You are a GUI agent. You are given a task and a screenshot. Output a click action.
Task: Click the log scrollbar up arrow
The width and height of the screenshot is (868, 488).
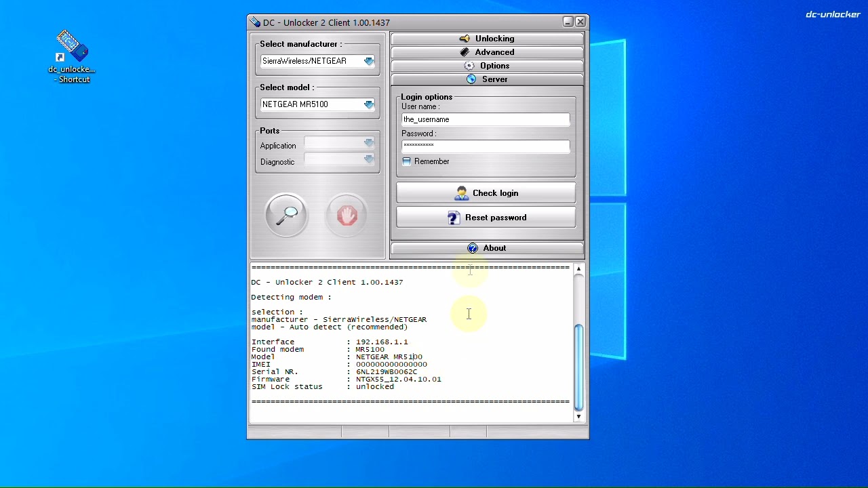coord(578,269)
